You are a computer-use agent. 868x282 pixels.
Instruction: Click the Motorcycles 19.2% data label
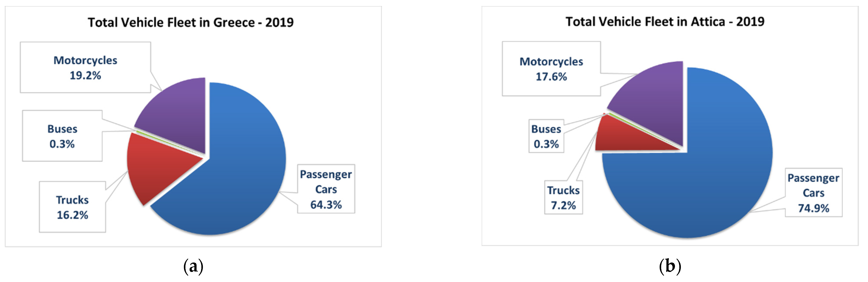(x=85, y=67)
